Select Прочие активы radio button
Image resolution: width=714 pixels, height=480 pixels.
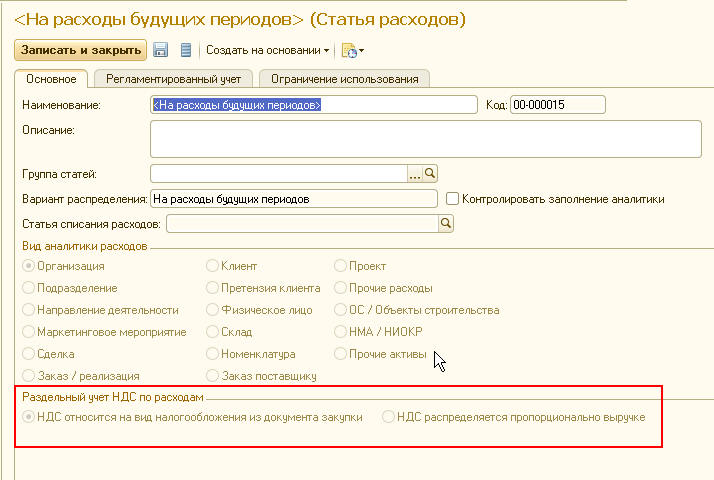coord(340,353)
